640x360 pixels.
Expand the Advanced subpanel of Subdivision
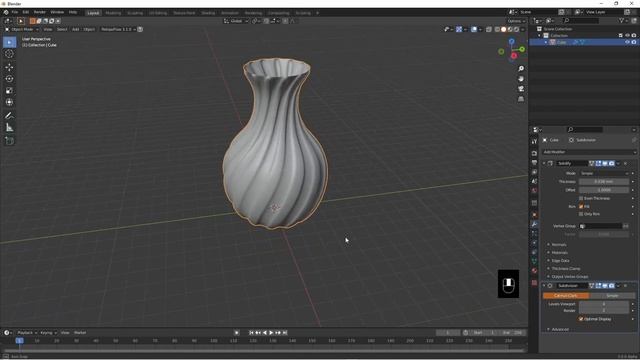coord(560,329)
